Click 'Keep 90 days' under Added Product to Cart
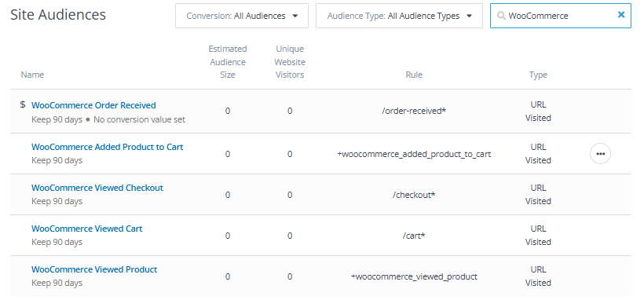The height and width of the screenshot is (300, 644). (x=57, y=160)
